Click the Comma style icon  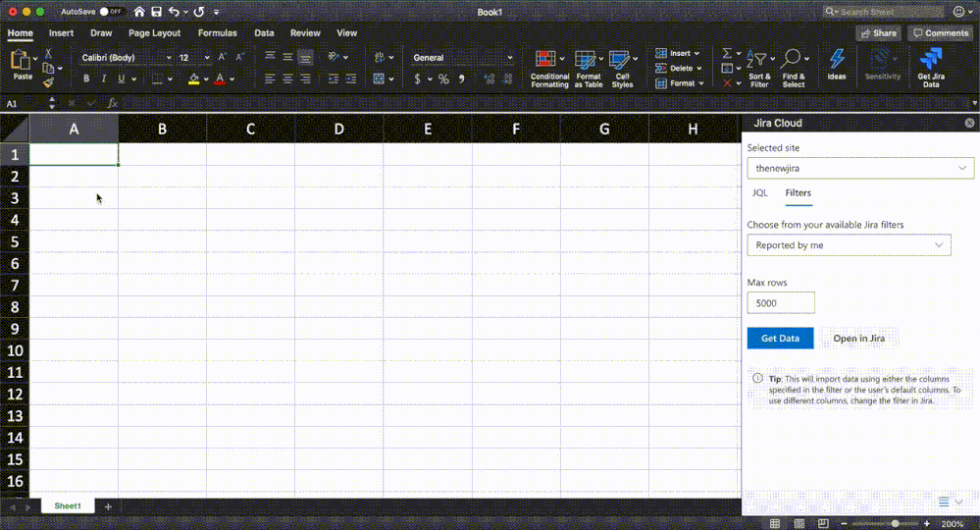[x=462, y=79]
